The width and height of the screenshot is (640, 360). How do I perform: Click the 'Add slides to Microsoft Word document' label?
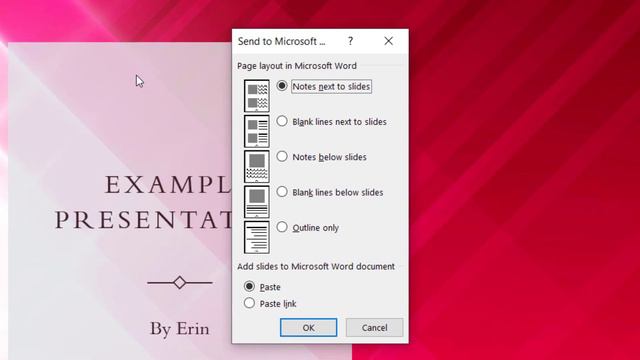tap(316, 267)
